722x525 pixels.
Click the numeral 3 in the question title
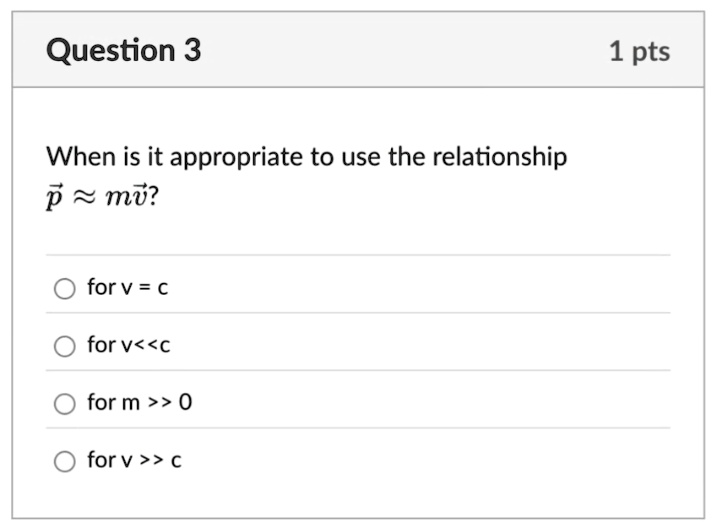(x=192, y=50)
